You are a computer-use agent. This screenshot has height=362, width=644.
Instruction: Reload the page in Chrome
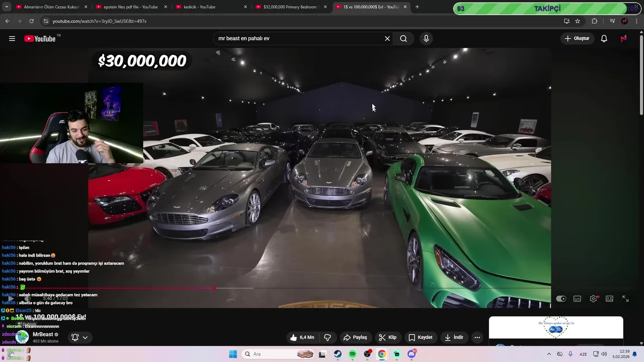coord(31,21)
